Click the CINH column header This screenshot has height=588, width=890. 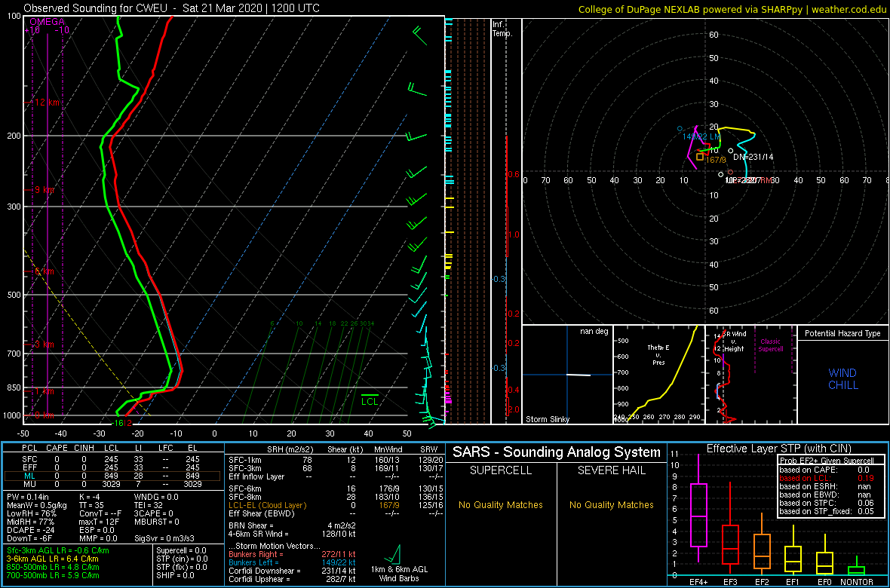point(85,449)
